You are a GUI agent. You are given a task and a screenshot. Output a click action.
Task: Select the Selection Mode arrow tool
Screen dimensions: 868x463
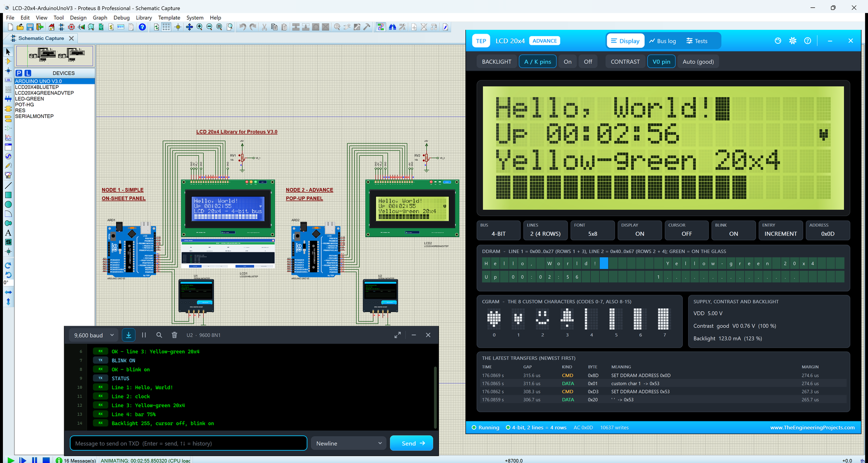(8, 52)
